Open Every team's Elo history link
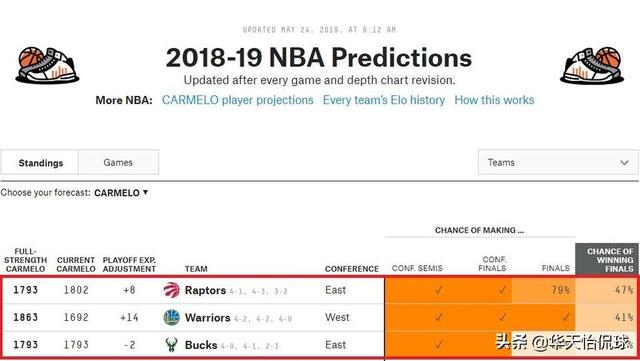Screen dimensions: 640x361 (384, 100)
